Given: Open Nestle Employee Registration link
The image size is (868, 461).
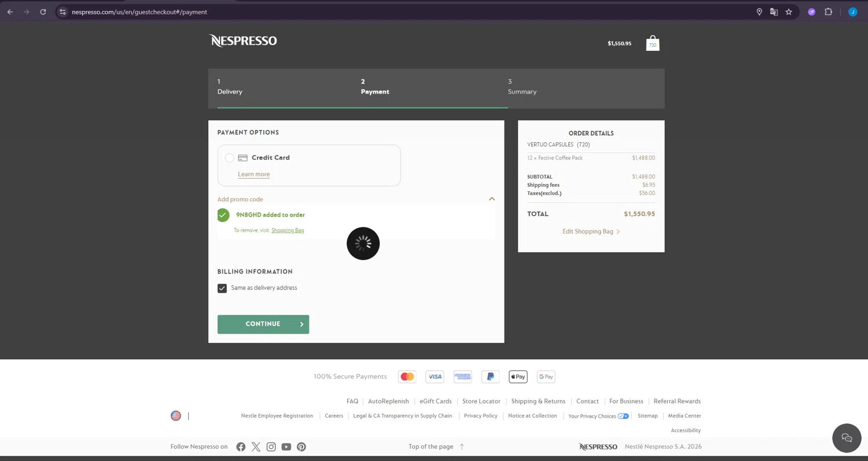Looking at the screenshot, I should [x=277, y=416].
